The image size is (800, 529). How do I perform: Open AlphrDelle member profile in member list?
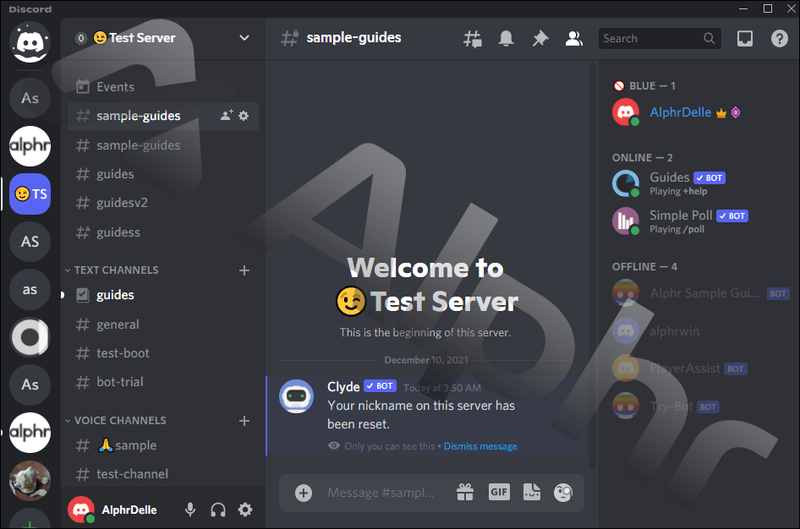[698, 113]
